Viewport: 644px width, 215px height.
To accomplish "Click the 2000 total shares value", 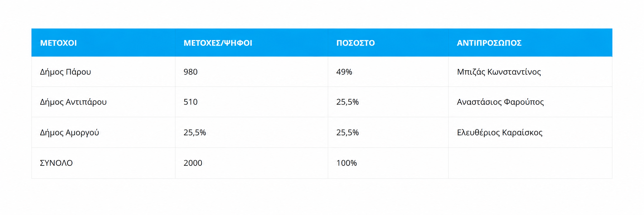I will (x=193, y=163).
